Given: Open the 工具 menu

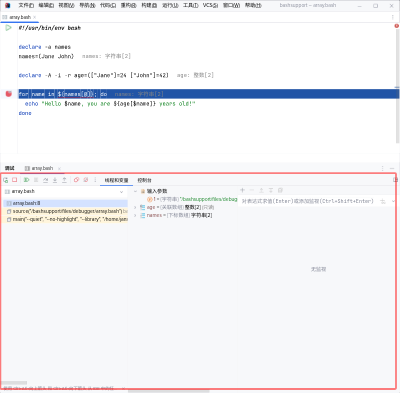Looking at the screenshot, I should (x=191, y=5).
